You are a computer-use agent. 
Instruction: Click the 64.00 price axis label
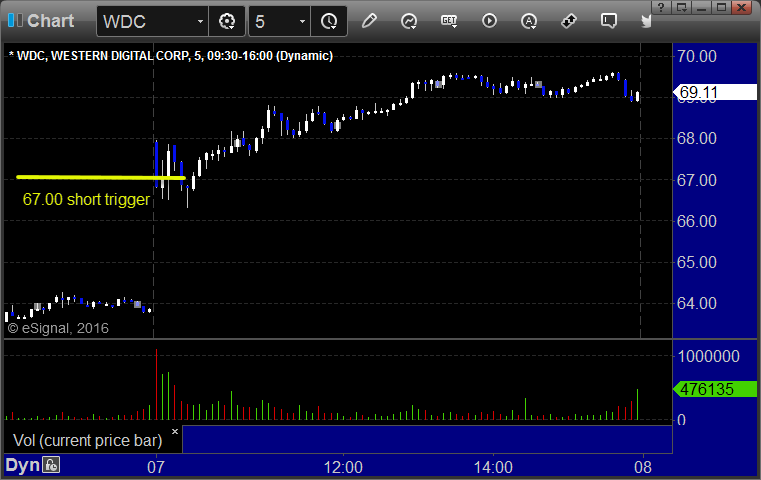[x=697, y=303]
